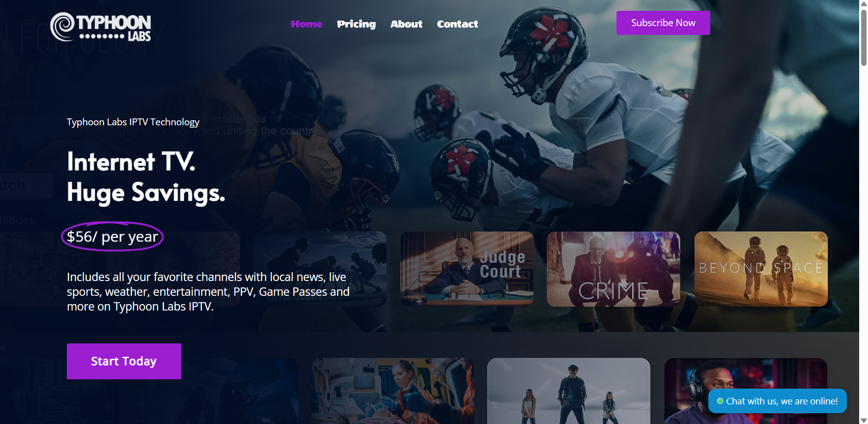Click the Subscribe Now button
Image resolution: width=868 pixels, height=424 pixels.
663,23
